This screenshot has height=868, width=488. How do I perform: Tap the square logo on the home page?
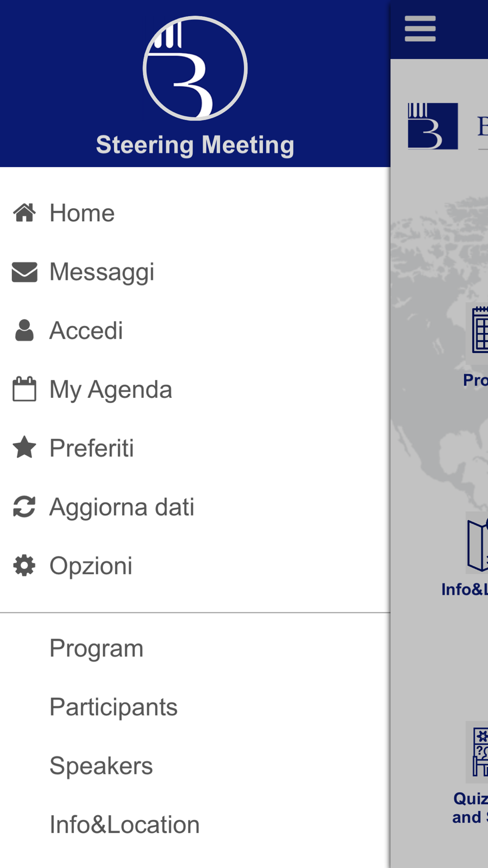433,126
